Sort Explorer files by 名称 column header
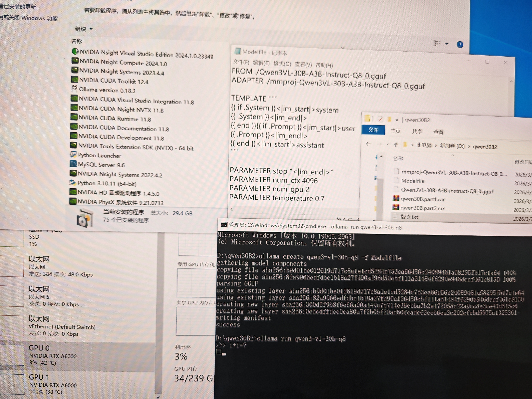 pyautogui.click(x=398, y=158)
